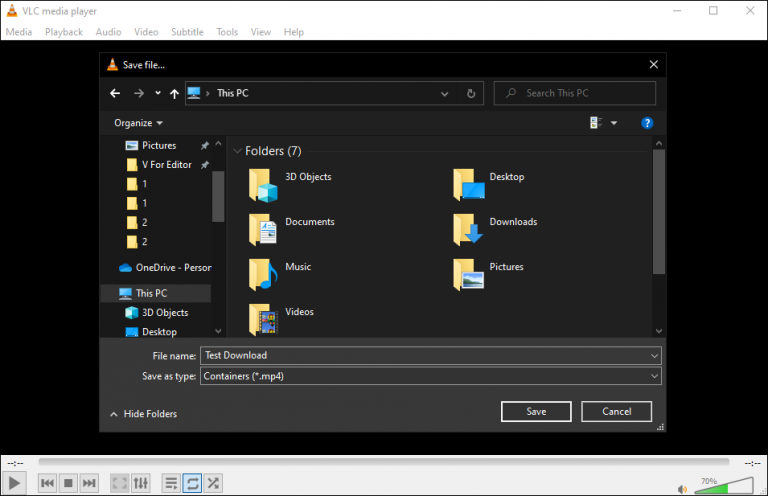Open the Playback menu
The width and height of the screenshot is (768, 496).
click(64, 32)
